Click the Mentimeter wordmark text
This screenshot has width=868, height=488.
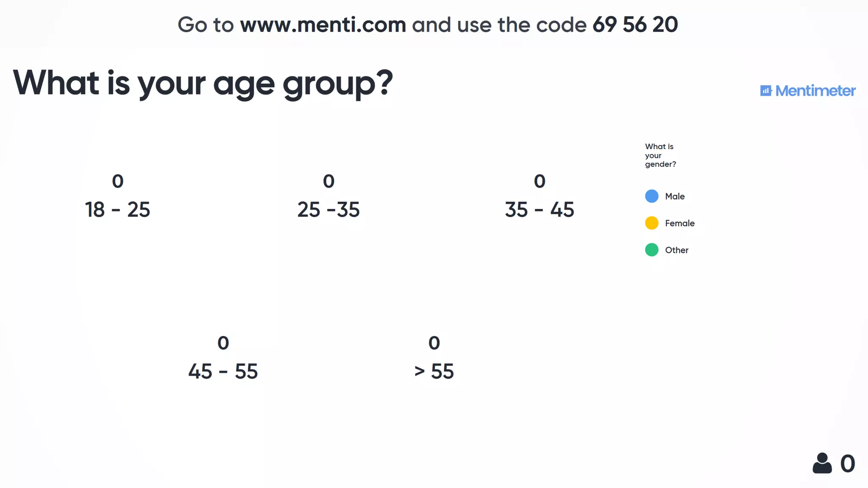(x=815, y=91)
